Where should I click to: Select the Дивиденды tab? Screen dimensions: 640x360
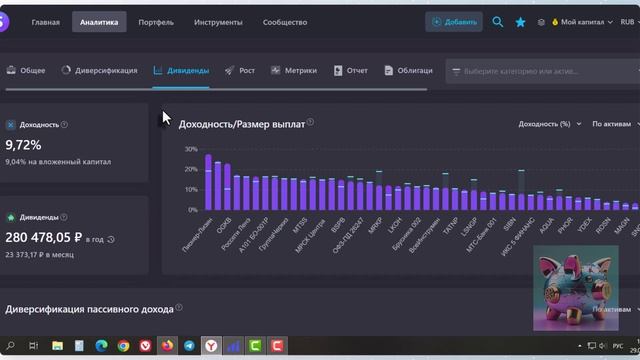click(x=181, y=71)
